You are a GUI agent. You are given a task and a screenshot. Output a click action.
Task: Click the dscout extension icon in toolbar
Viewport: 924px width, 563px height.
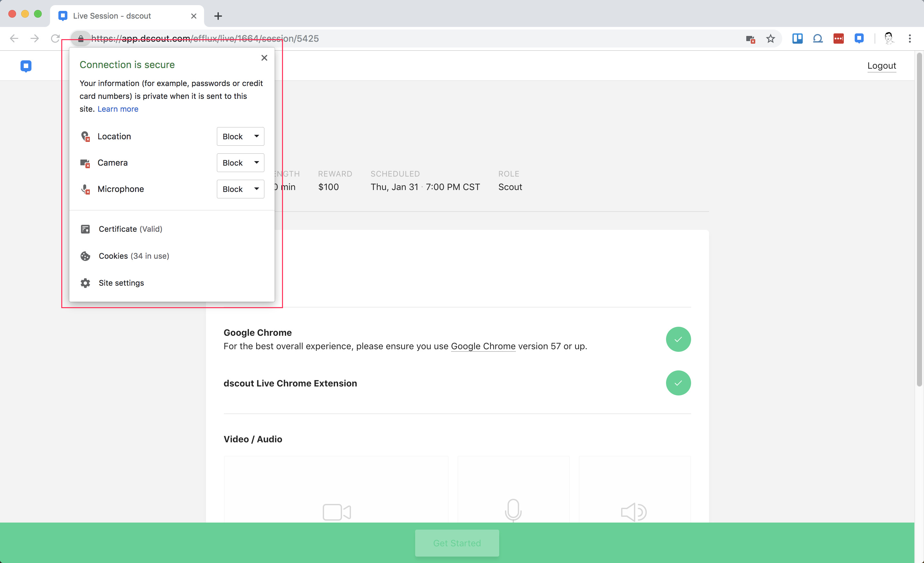coord(859,39)
